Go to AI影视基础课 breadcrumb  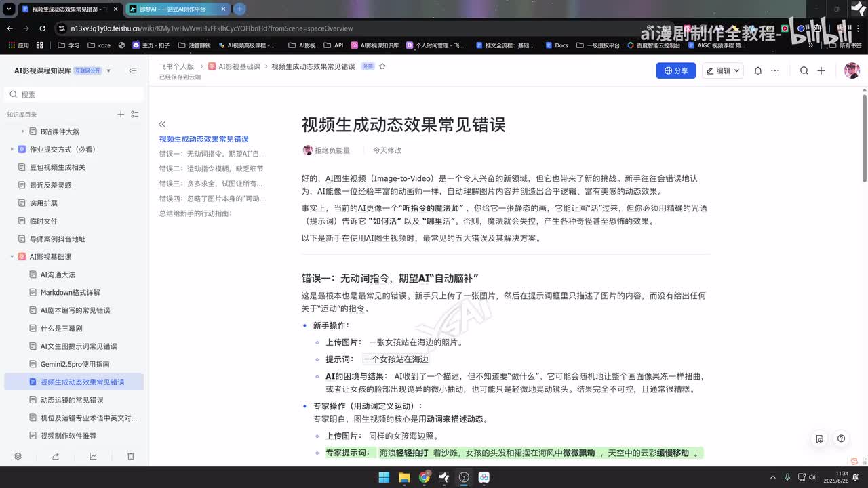pos(235,66)
